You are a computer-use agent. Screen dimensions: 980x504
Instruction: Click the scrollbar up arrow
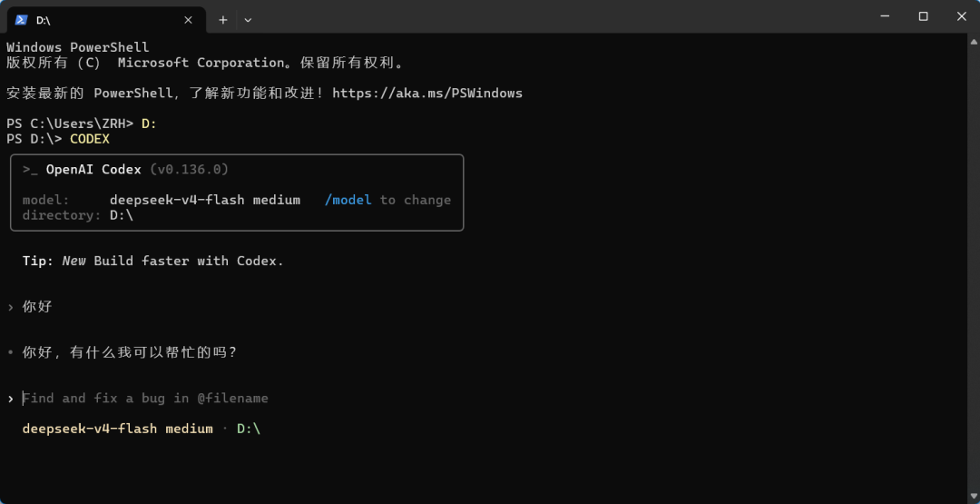coord(974,42)
